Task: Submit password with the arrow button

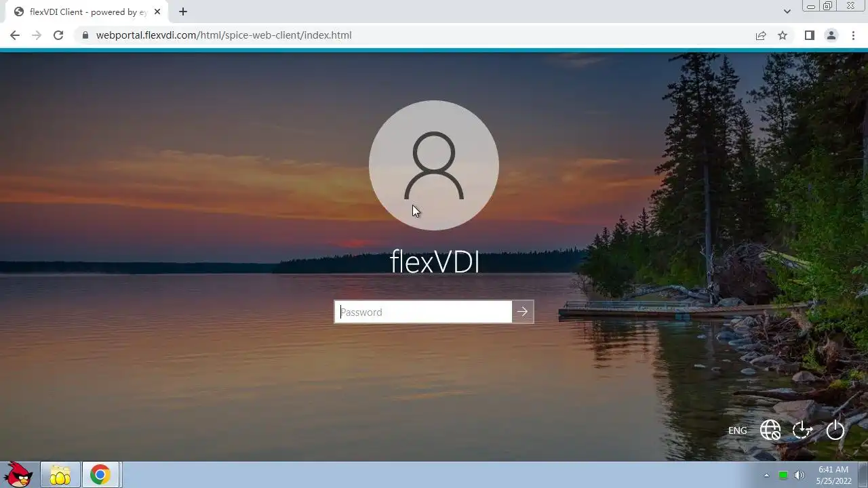Action: click(x=523, y=312)
